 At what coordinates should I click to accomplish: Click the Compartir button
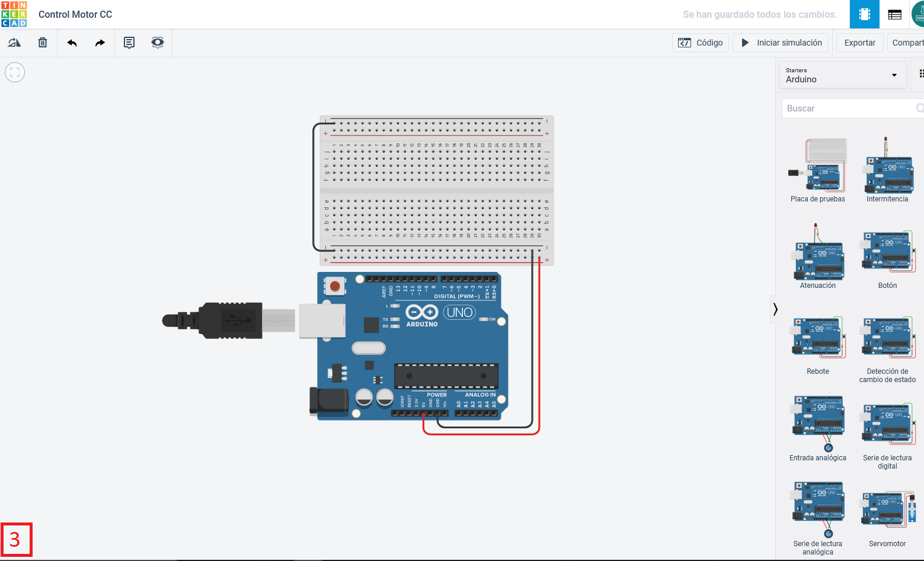(906, 43)
